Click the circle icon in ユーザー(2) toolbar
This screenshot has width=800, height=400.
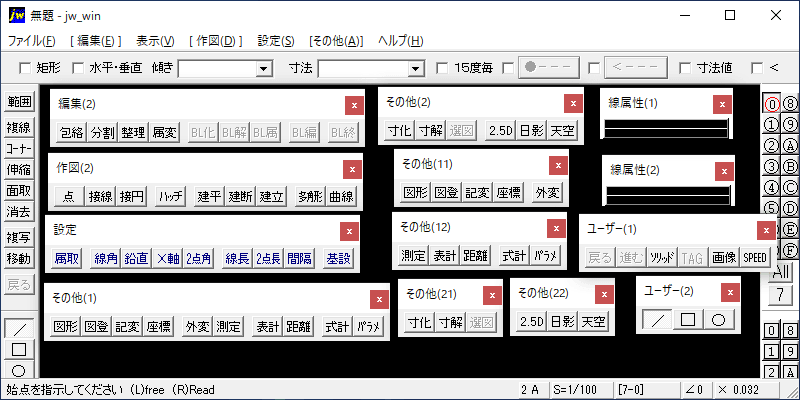(x=719, y=320)
